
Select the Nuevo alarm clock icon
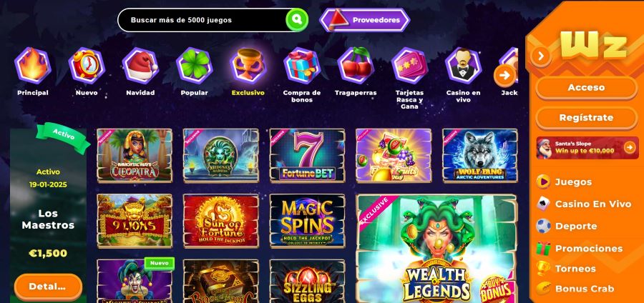coord(87,66)
